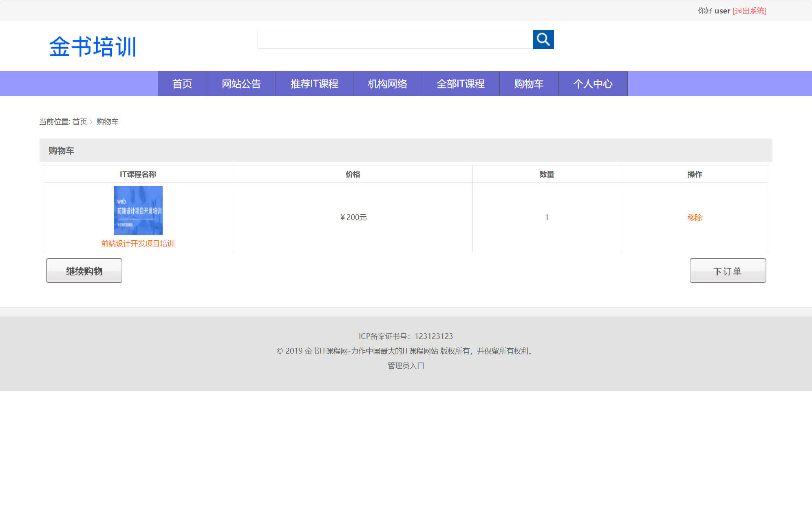812x510 pixels.
Task: Click the 退出系统 logout link
Action: [749, 11]
